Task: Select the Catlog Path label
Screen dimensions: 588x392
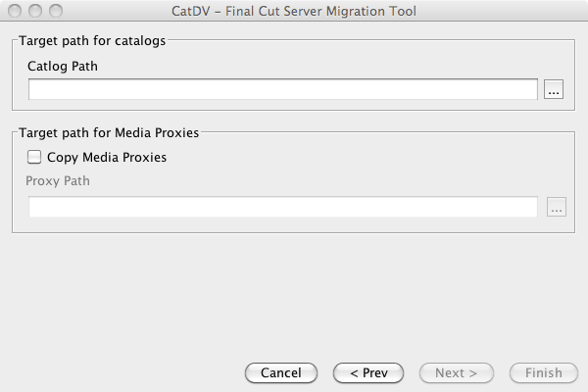Action: point(63,67)
